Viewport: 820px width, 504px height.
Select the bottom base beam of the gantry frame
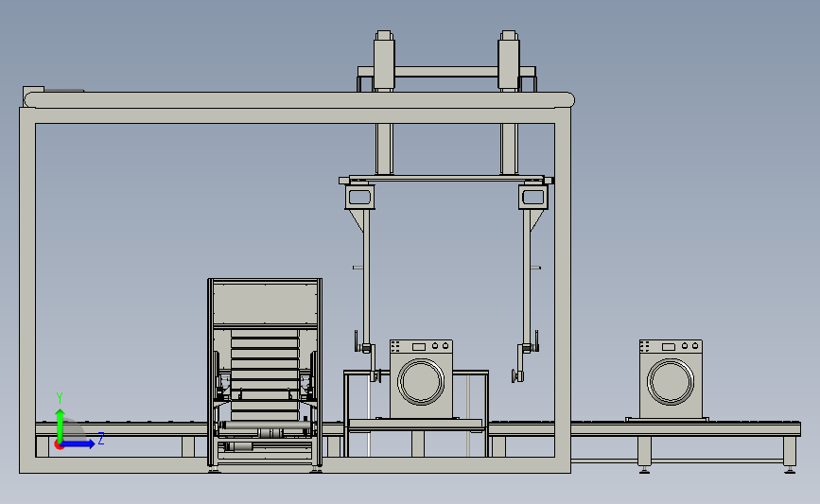pyautogui.click(x=294, y=465)
